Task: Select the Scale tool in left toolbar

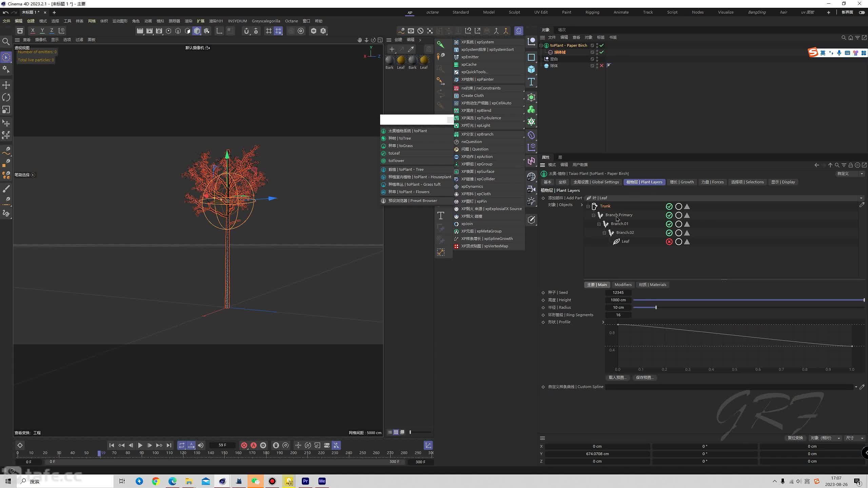Action: (6, 110)
